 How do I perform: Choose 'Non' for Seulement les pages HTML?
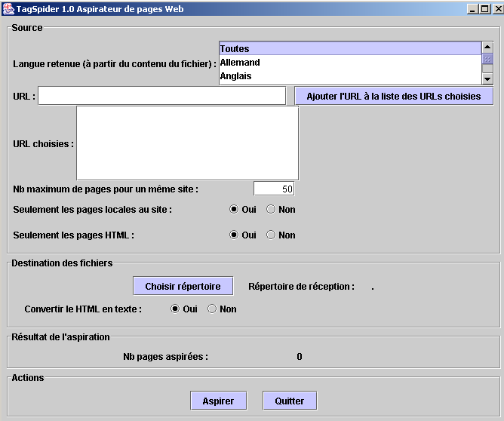pyautogui.click(x=271, y=235)
